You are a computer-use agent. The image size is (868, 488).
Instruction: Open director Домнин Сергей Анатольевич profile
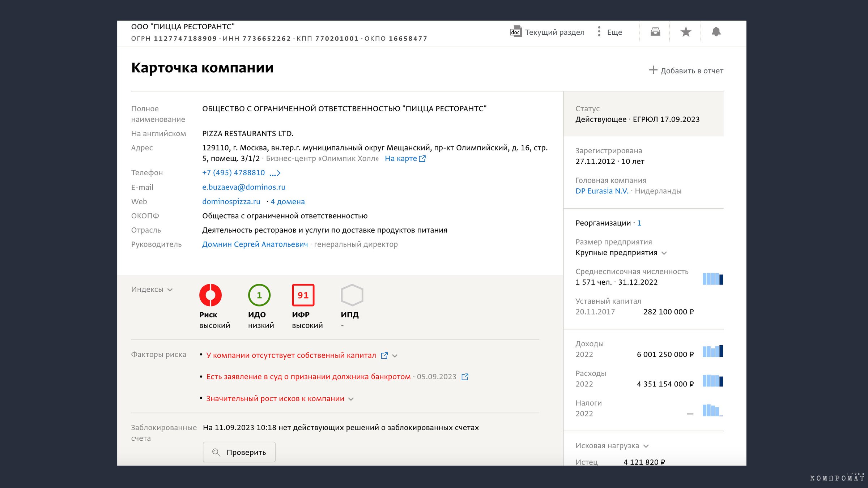coord(255,244)
